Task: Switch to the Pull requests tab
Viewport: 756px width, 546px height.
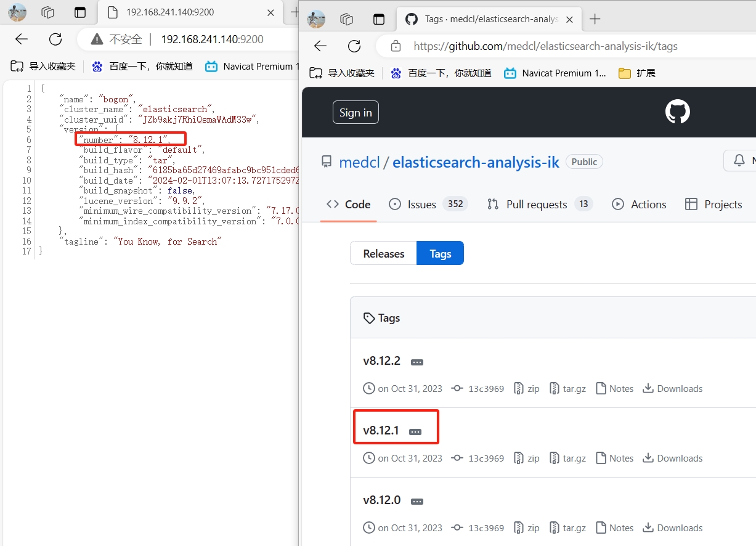Action: pos(540,205)
